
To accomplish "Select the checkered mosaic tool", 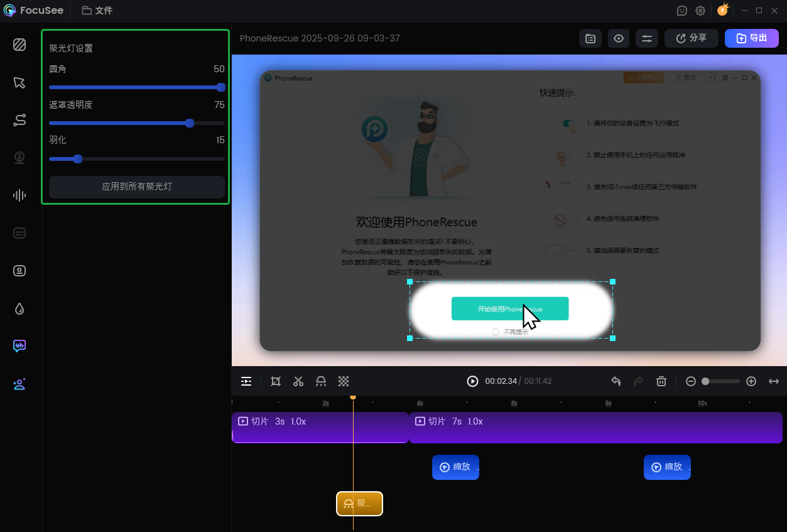I will [344, 381].
